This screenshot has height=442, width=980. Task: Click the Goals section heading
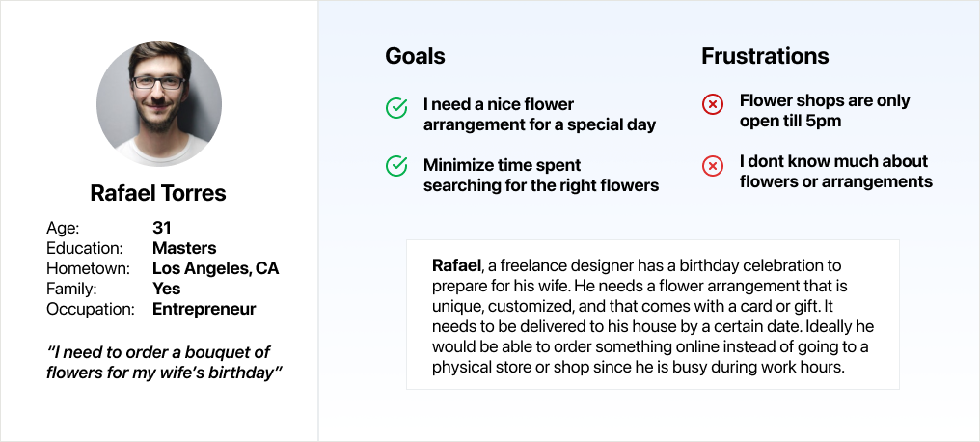tap(415, 56)
